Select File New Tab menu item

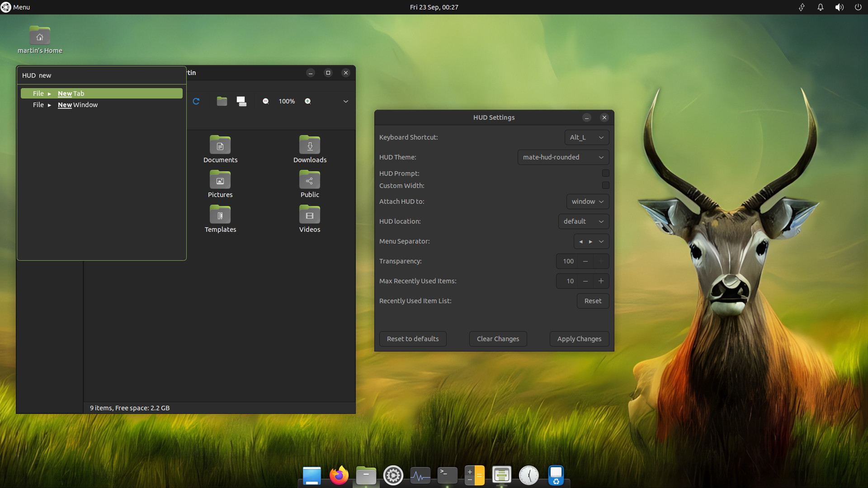(101, 93)
